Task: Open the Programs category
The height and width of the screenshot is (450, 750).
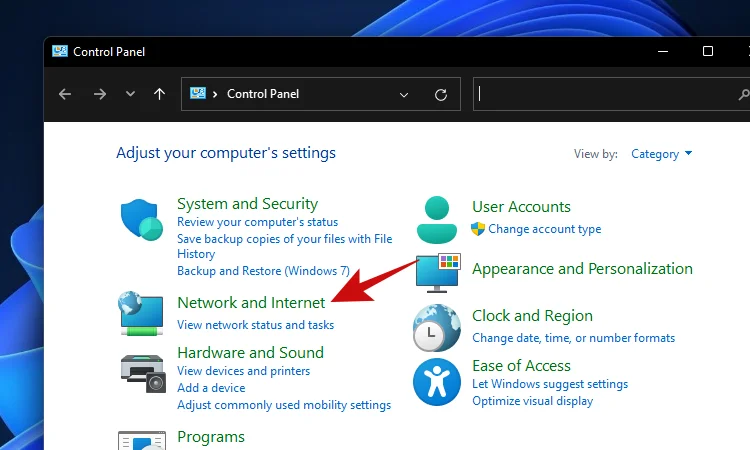Action: [211, 437]
